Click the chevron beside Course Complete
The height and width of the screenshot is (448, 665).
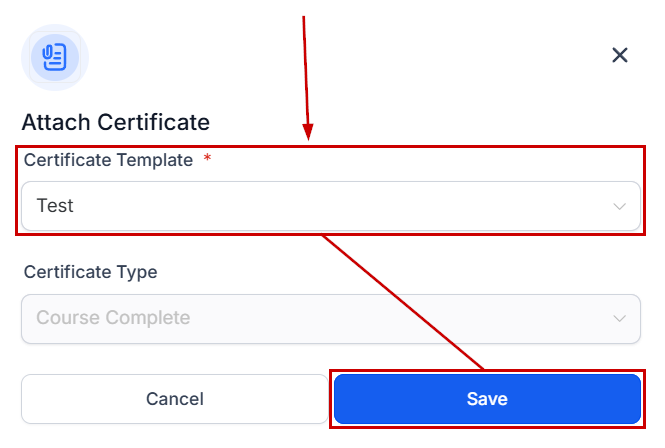[620, 319]
